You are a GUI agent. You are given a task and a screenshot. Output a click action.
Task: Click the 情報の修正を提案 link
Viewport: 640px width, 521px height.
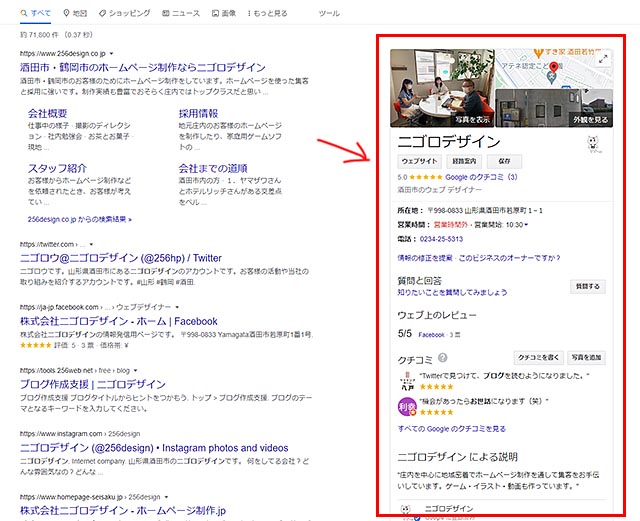coord(424,258)
